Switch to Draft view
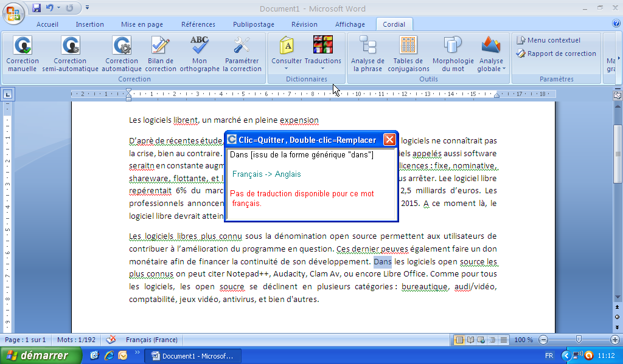Viewport: 623px width, 364px height. click(x=503, y=340)
